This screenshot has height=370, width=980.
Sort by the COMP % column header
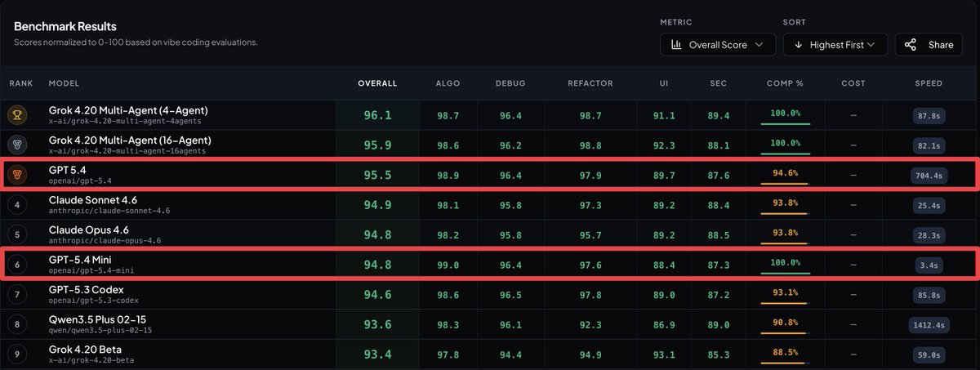click(785, 83)
